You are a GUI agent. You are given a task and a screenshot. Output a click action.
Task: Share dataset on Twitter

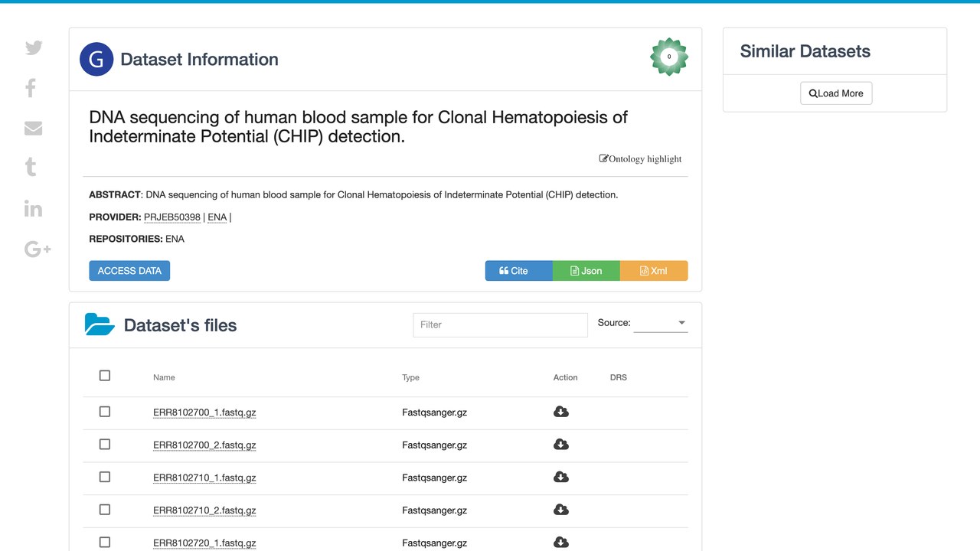click(34, 47)
